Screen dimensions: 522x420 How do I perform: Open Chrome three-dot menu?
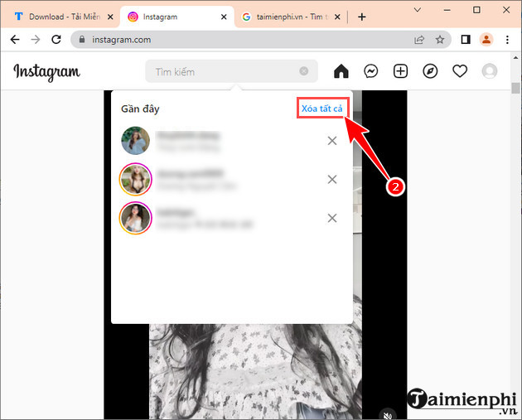pos(507,40)
